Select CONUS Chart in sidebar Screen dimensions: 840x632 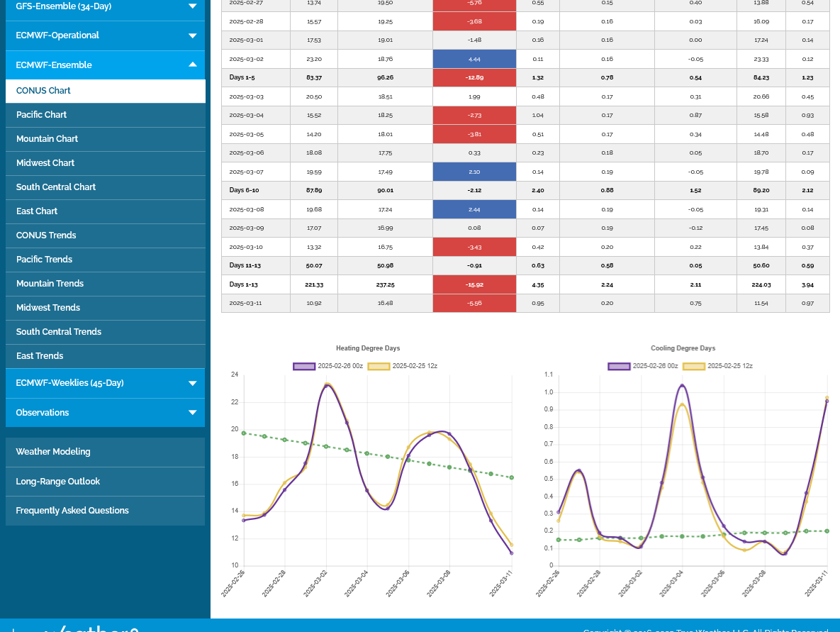coord(105,91)
